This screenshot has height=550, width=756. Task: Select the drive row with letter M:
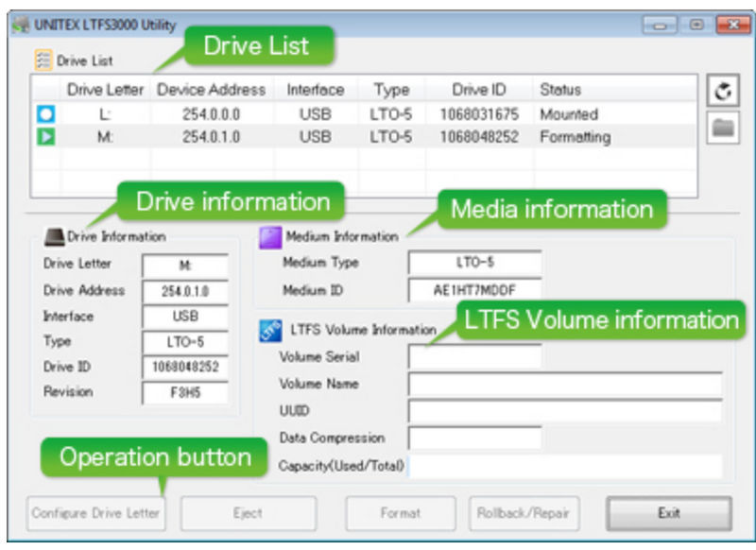tap(283, 135)
